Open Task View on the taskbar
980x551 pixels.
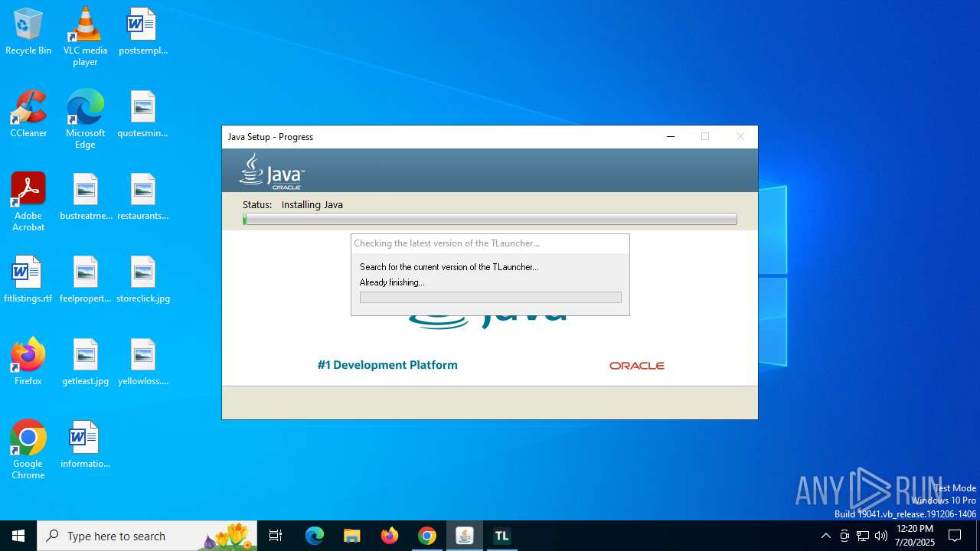click(276, 536)
